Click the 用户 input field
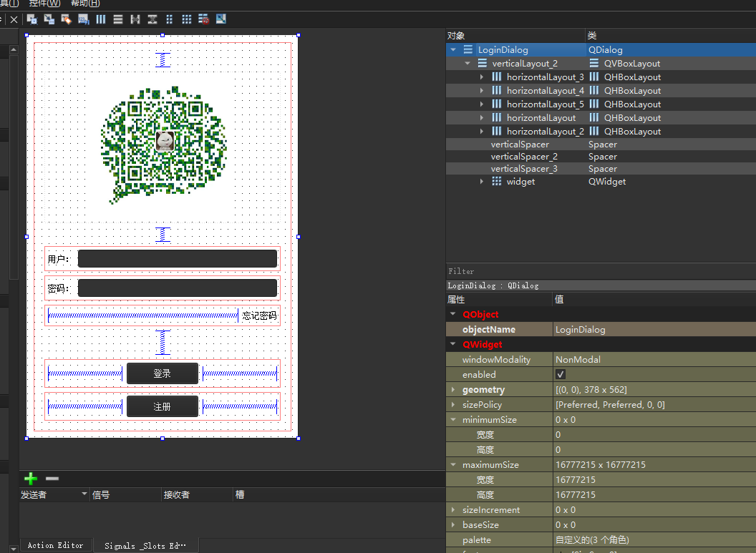Viewport: 756px width, 553px height. (x=178, y=259)
